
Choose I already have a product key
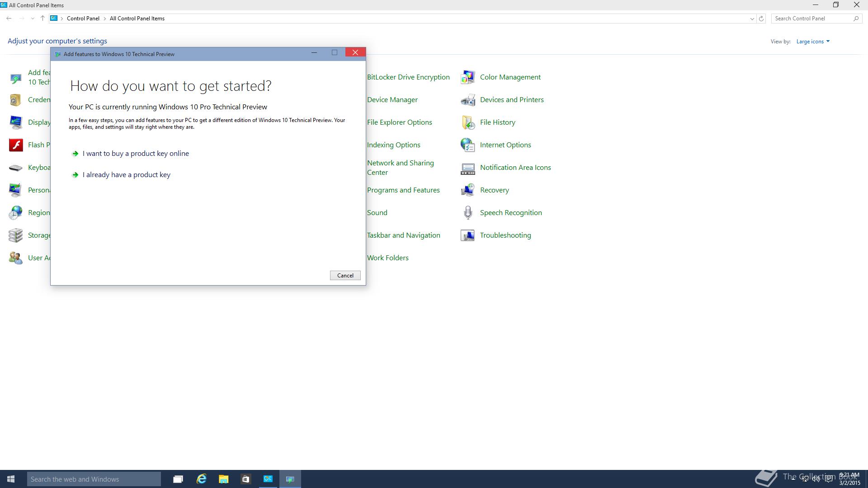pyautogui.click(x=127, y=175)
